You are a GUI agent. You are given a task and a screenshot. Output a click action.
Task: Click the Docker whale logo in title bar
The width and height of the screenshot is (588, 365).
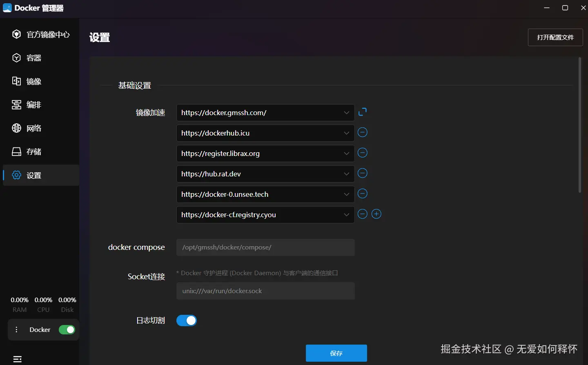click(x=7, y=8)
